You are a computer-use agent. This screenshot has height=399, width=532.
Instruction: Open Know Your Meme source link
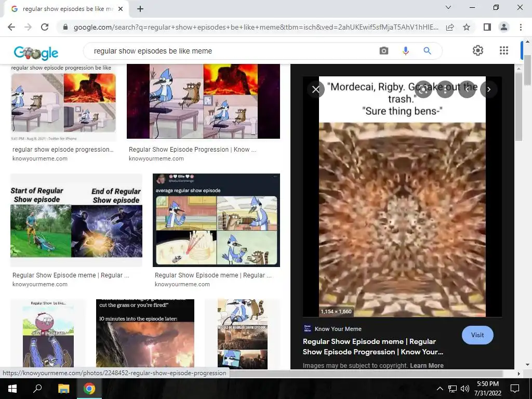(x=332, y=329)
